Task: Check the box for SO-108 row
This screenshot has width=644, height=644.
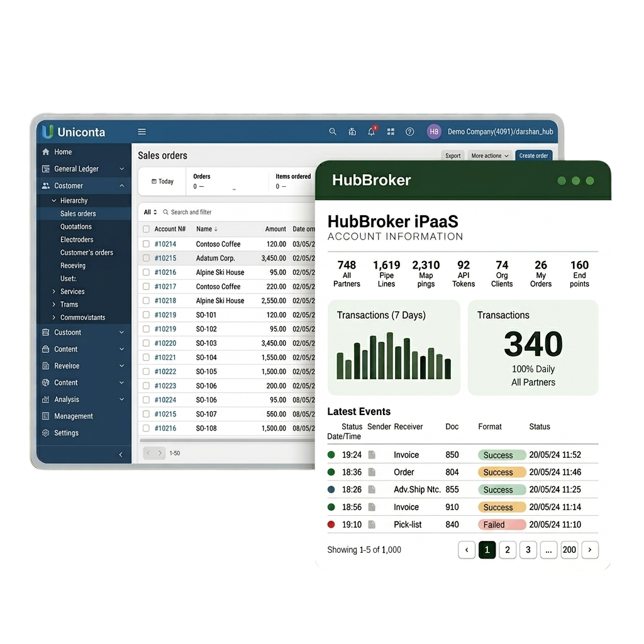Action: 146,428
